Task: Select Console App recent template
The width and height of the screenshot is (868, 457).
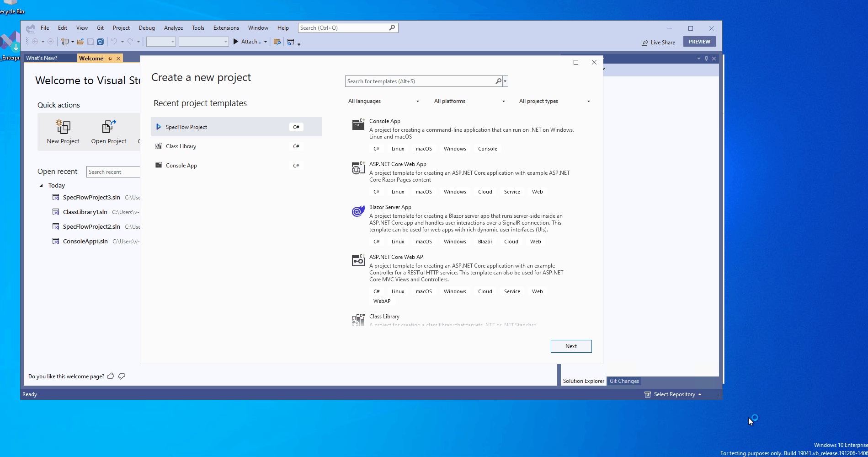Action: pyautogui.click(x=236, y=166)
